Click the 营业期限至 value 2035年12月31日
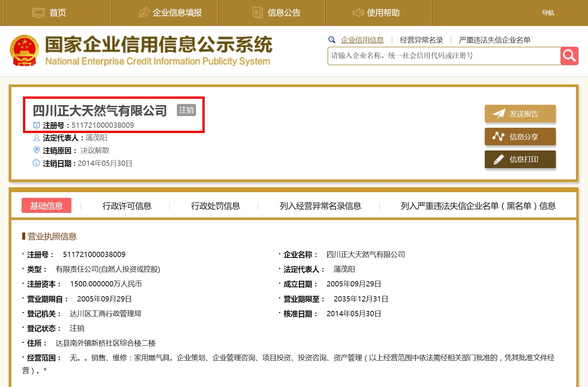 [361, 299]
